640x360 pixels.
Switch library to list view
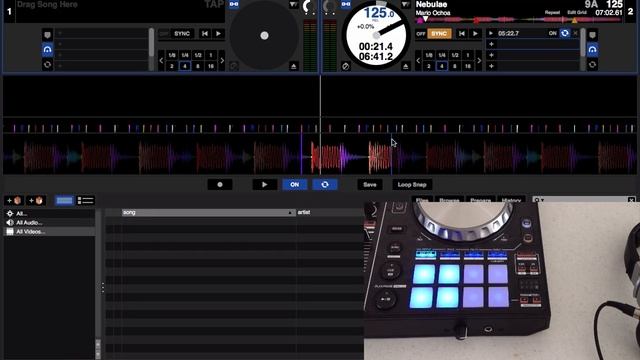(86, 200)
